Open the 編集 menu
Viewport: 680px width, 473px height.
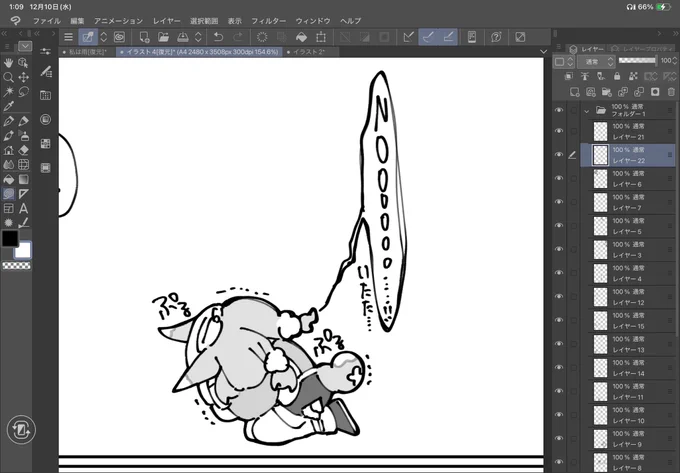point(77,21)
